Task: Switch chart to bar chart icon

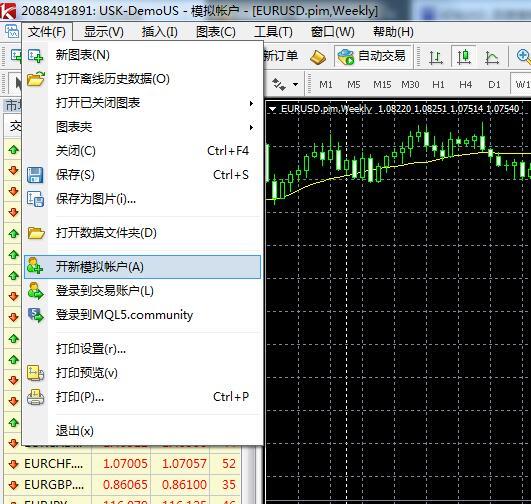Action: pyautogui.click(x=436, y=57)
